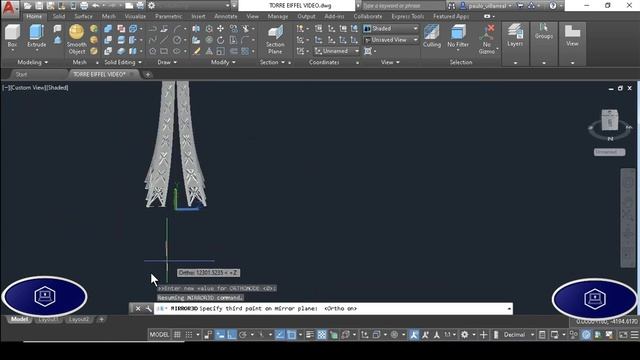This screenshot has width=640, height=360.
Task: Click the Undo arrow icon
Action: (x=96, y=6)
